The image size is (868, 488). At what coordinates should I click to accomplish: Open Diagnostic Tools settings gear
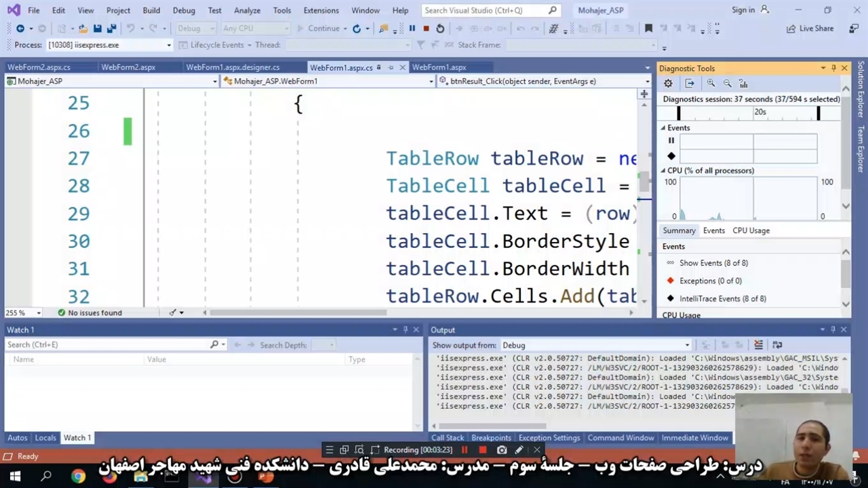pos(668,83)
